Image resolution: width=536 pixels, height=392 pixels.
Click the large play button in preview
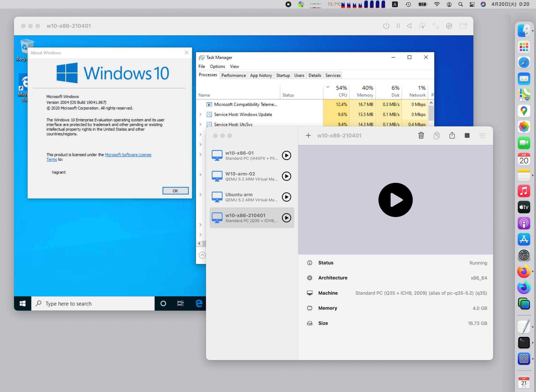[x=395, y=200]
